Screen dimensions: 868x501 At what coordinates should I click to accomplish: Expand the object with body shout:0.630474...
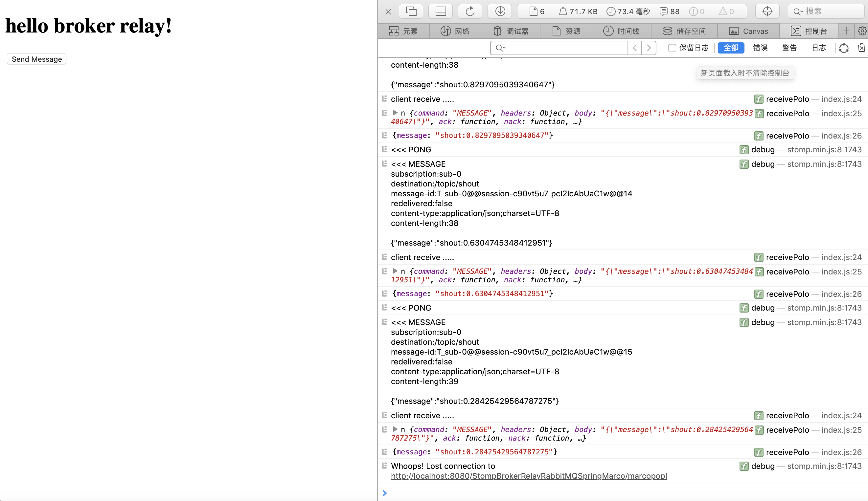point(395,271)
